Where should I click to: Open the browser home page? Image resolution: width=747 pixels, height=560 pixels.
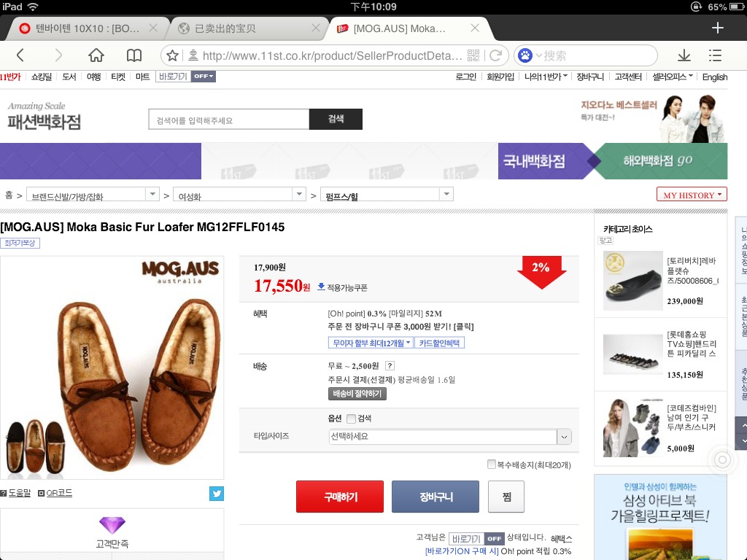[x=96, y=55]
